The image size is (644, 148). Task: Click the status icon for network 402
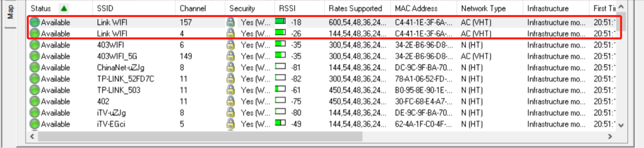34,101
